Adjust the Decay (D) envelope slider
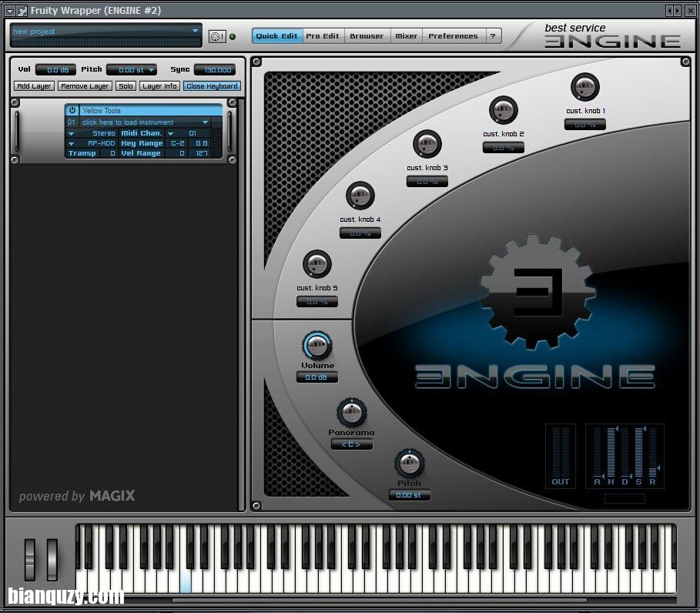This screenshot has height=613, width=700. click(625, 452)
